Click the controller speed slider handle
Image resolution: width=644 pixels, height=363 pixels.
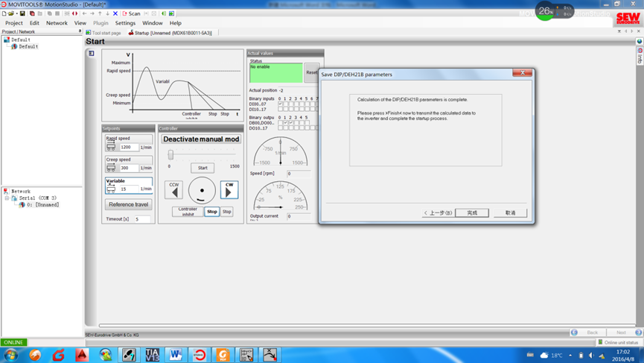click(170, 155)
